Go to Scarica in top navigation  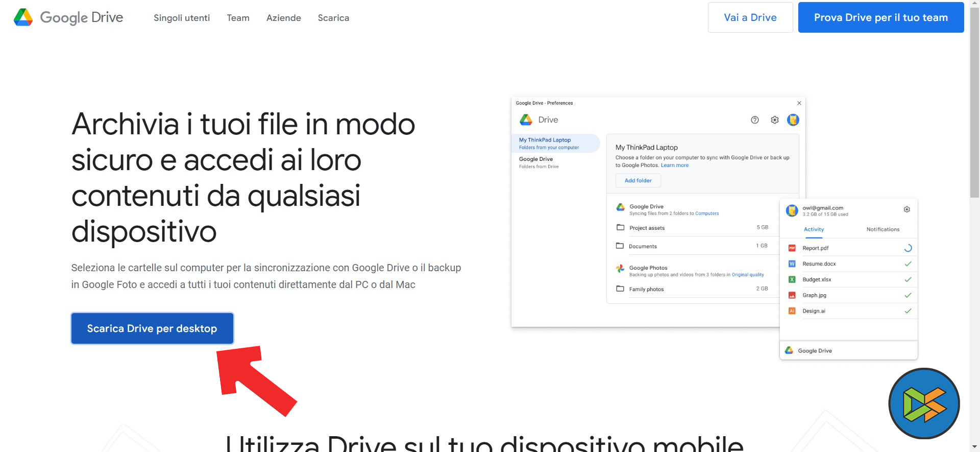point(333,18)
